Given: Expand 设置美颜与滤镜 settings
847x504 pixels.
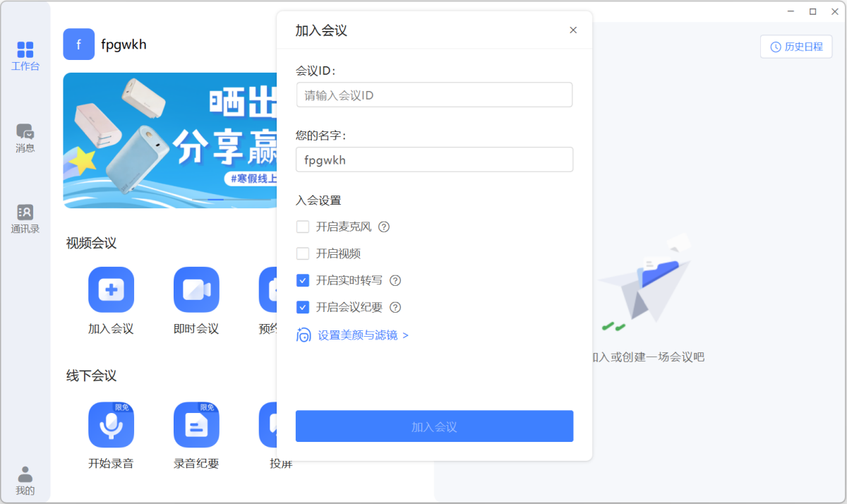Looking at the screenshot, I should (x=356, y=335).
